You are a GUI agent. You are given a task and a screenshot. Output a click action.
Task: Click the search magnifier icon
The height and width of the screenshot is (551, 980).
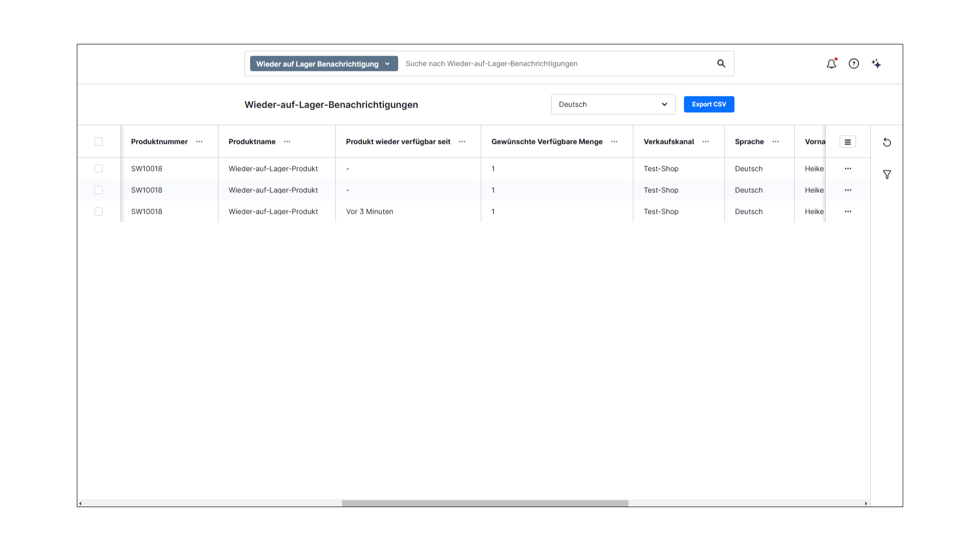tap(721, 63)
